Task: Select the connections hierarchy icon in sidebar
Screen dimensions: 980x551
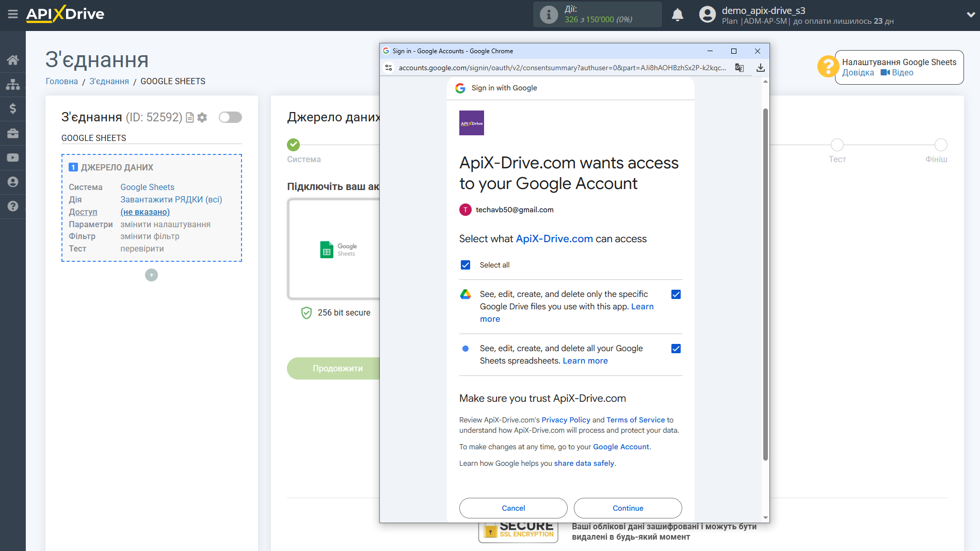Action: 13,84
